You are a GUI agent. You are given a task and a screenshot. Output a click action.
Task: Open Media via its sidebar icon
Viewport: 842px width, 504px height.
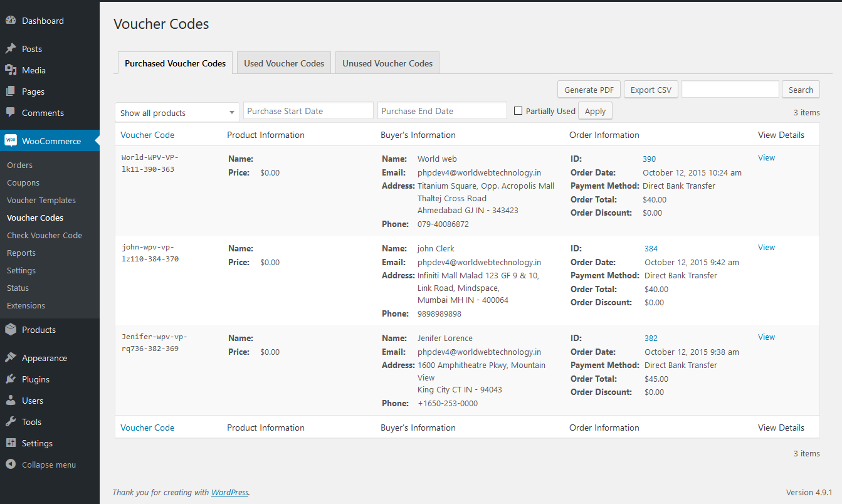coord(11,70)
